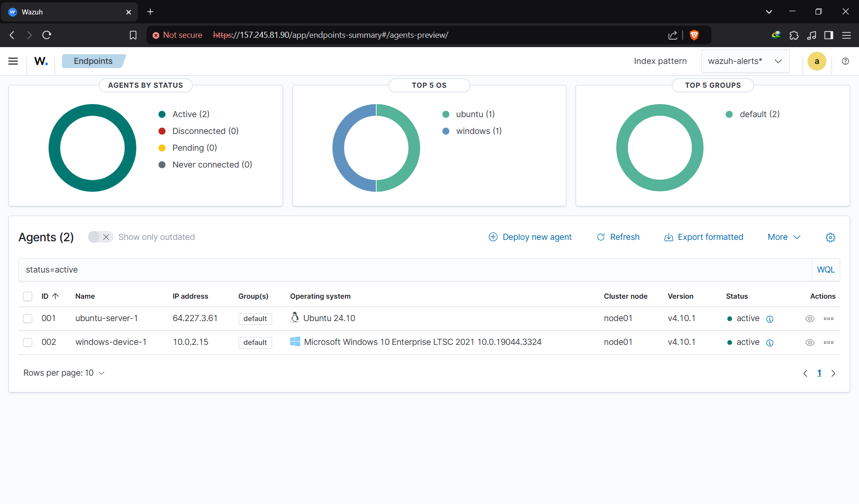This screenshot has width=859, height=504.
Task: Open tab search dropdown arrow
Action: click(769, 12)
